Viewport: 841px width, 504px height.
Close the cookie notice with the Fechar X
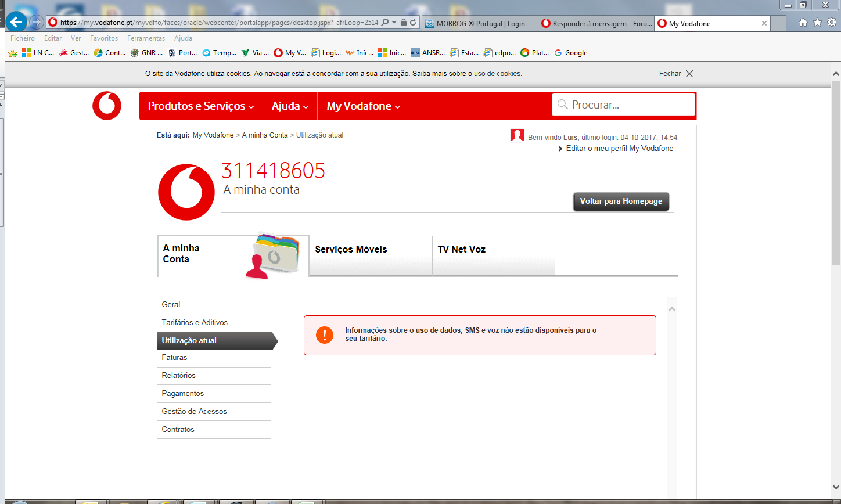pyautogui.click(x=689, y=74)
